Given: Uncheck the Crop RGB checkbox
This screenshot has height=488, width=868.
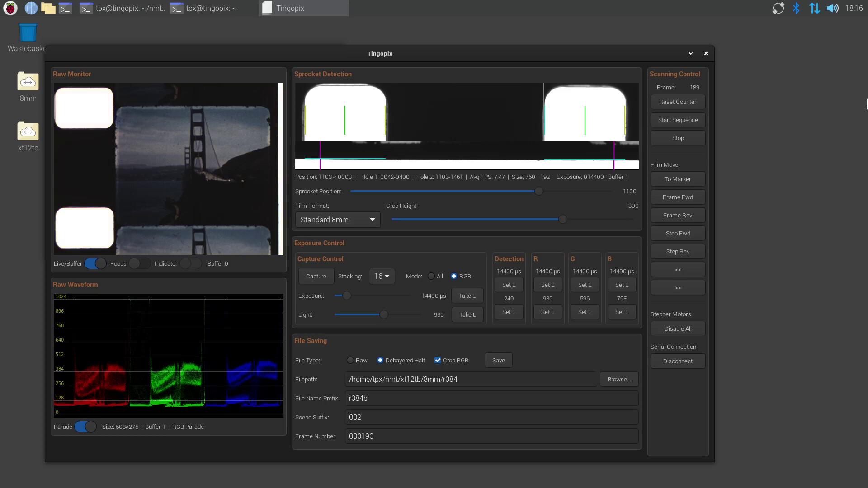Looking at the screenshot, I should [x=438, y=360].
